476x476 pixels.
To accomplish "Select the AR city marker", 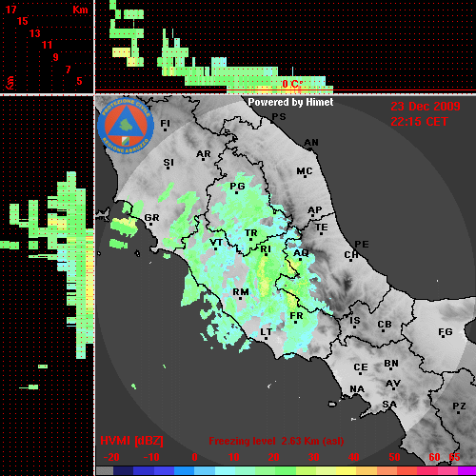I will click(x=203, y=159).
